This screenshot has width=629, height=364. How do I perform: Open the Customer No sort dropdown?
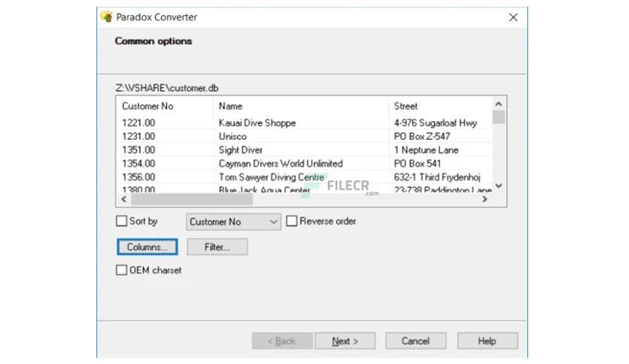(x=233, y=222)
